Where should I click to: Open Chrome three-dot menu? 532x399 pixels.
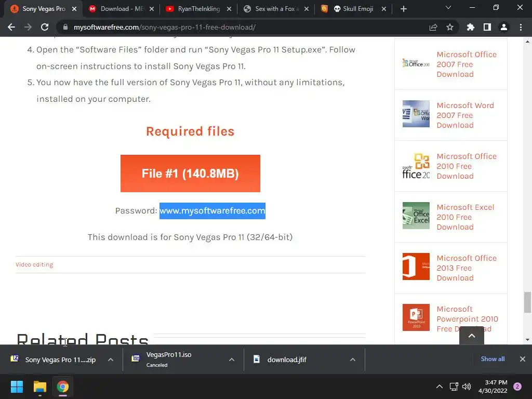(x=521, y=27)
